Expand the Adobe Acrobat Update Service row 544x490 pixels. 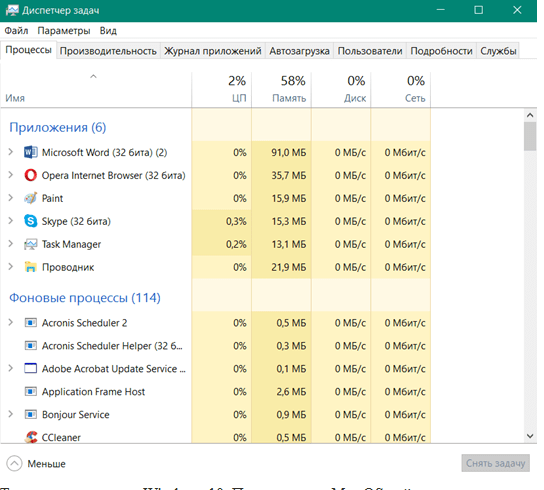click(11, 368)
